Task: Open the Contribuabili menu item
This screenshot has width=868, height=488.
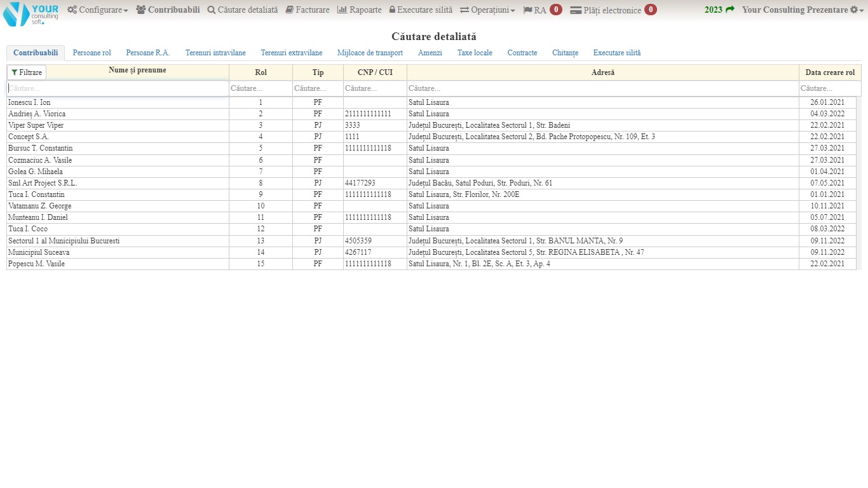Action: tap(168, 10)
